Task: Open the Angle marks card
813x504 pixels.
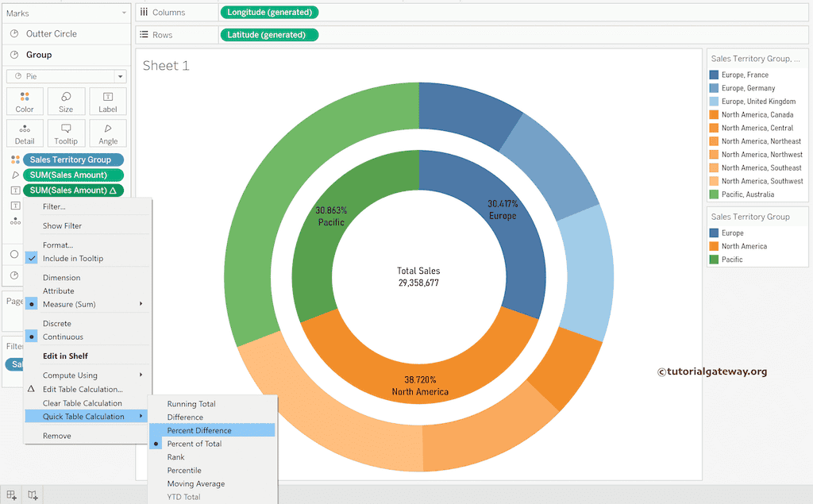Action: [108, 133]
